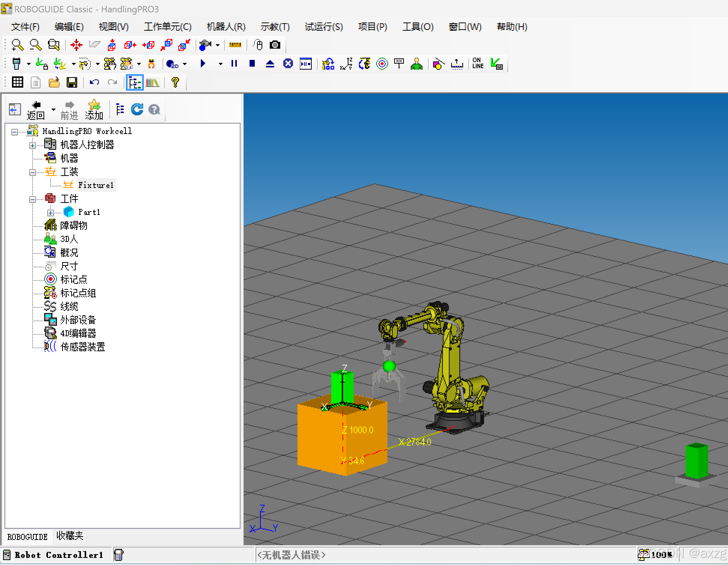
Task: Toggle the 2D record mode button
Action: point(172,64)
